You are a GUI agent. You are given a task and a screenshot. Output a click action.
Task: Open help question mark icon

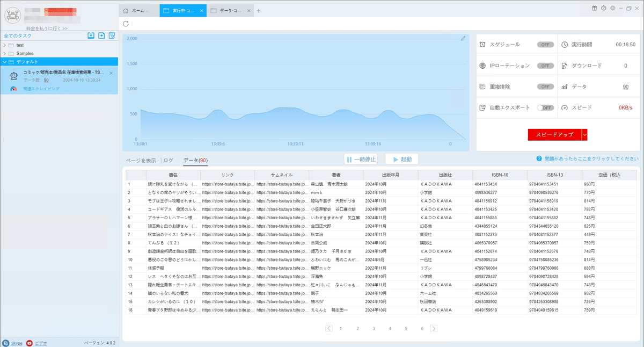click(604, 8)
